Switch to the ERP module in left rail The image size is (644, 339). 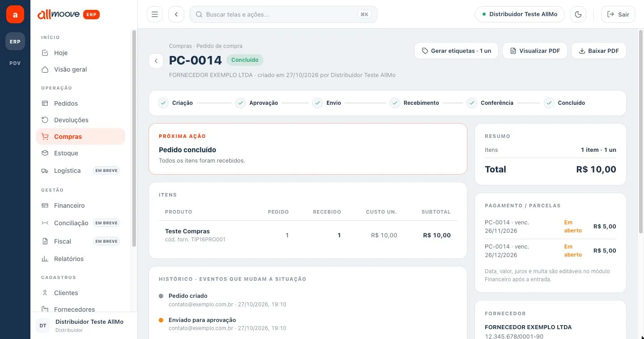(x=15, y=42)
